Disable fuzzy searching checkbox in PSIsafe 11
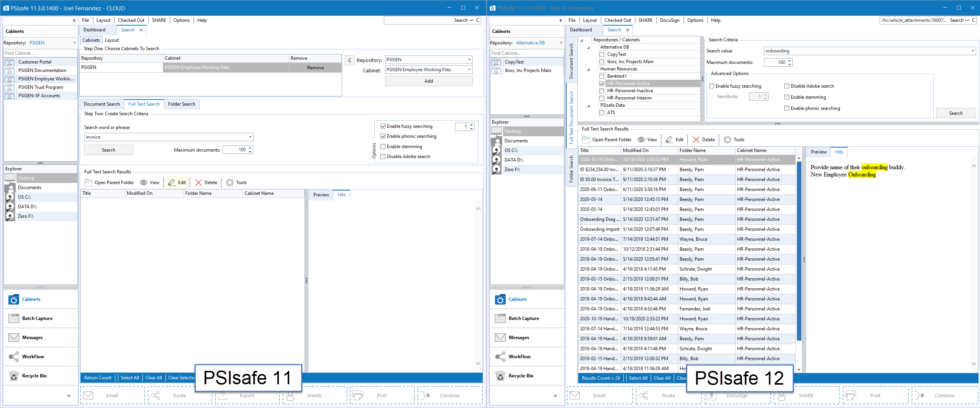The image size is (980, 408). tap(383, 126)
